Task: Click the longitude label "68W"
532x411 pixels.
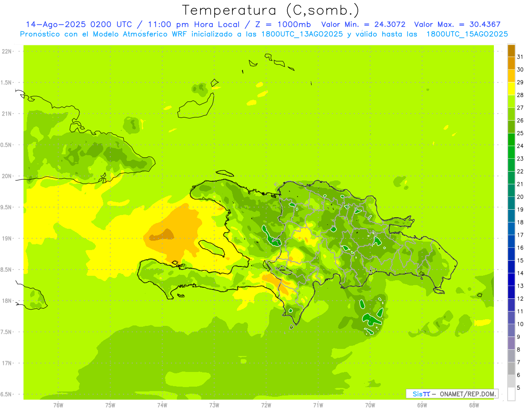Action: tap(474, 405)
